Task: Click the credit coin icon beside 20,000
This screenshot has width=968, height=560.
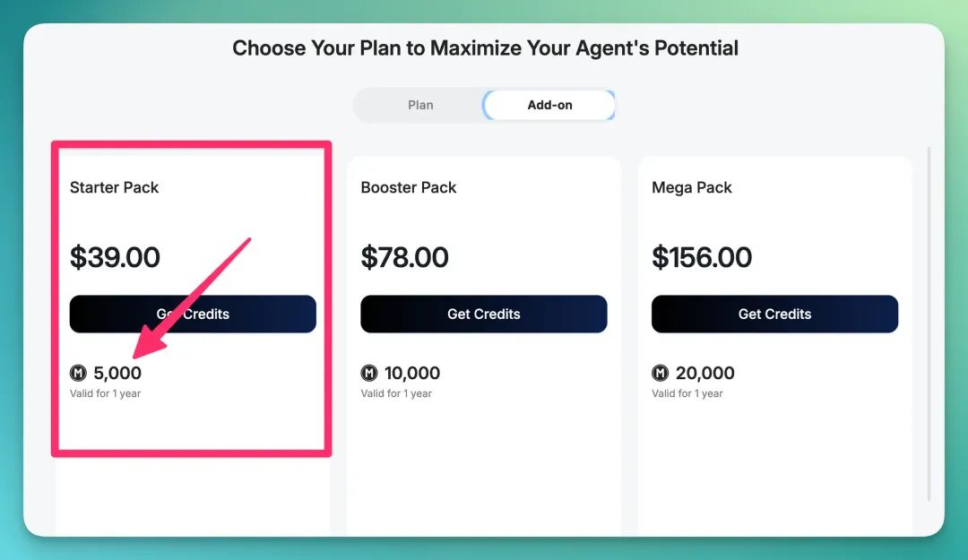Action: point(660,373)
